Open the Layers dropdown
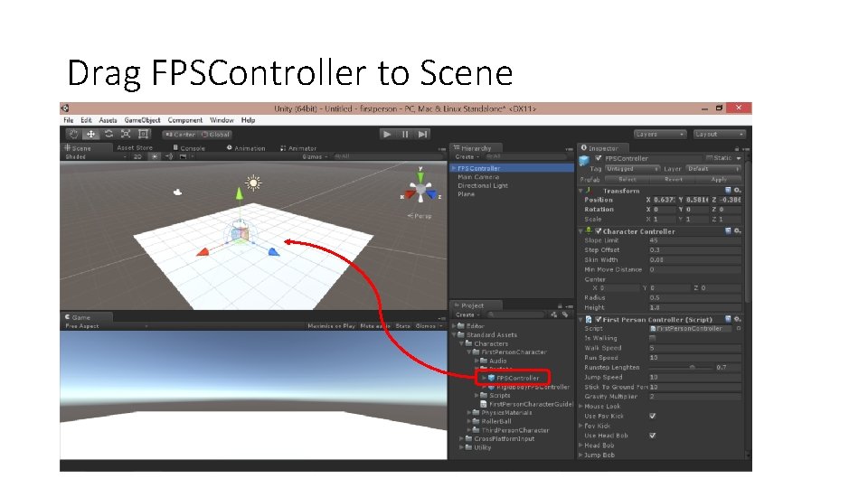The width and height of the screenshot is (868, 488). [660, 135]
